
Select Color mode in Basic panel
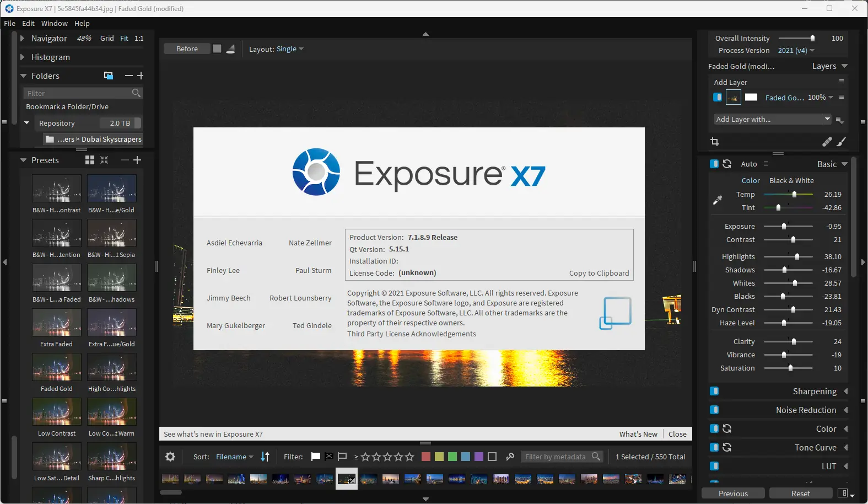tap(751, 180)
